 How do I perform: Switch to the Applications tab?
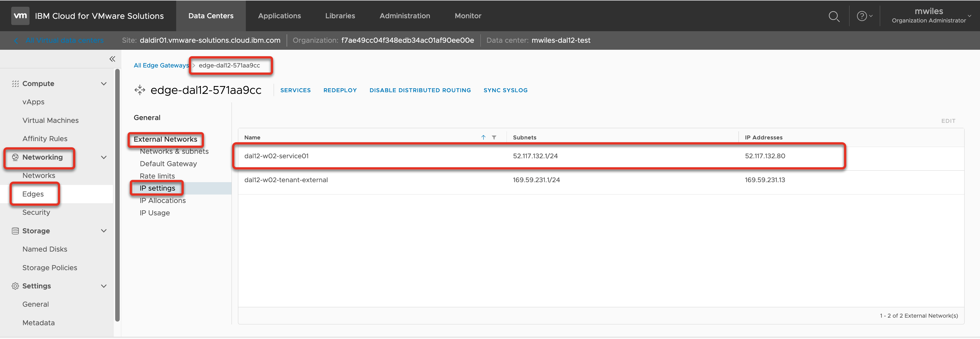279,15
